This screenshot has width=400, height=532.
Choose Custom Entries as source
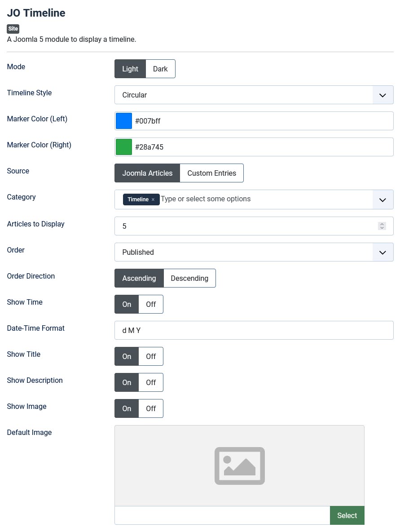211,173
